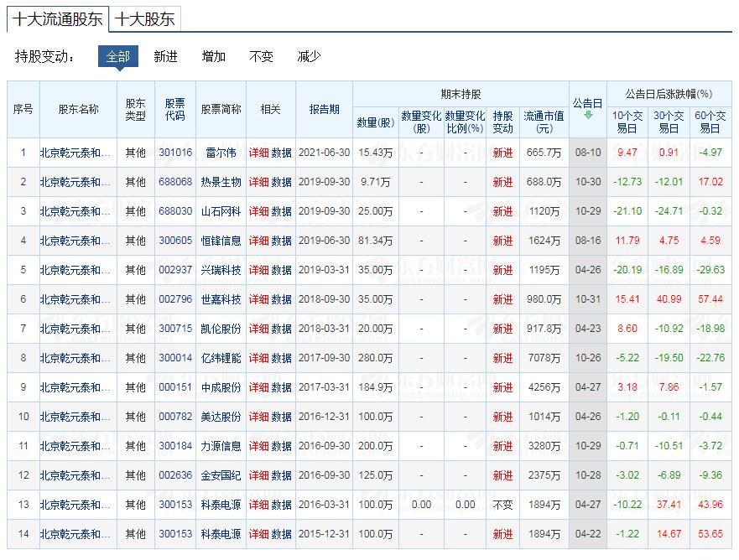
Task: Open 详细 link for 雷尔伟 row
Action: (x=258, y=153)
